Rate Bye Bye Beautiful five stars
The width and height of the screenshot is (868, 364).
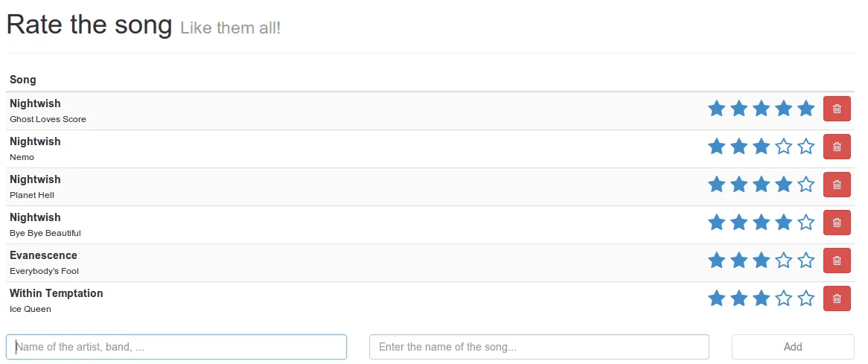pos(805,223)
